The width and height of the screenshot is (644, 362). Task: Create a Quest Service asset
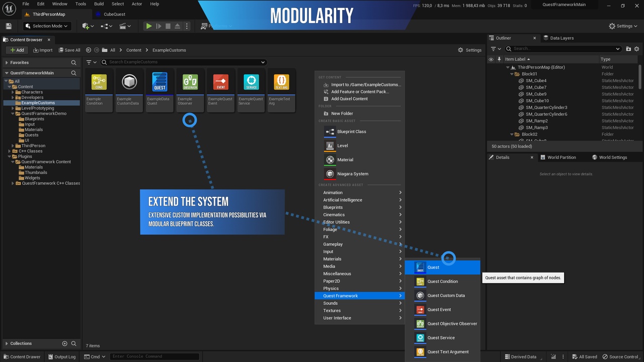tap(443, 338)
